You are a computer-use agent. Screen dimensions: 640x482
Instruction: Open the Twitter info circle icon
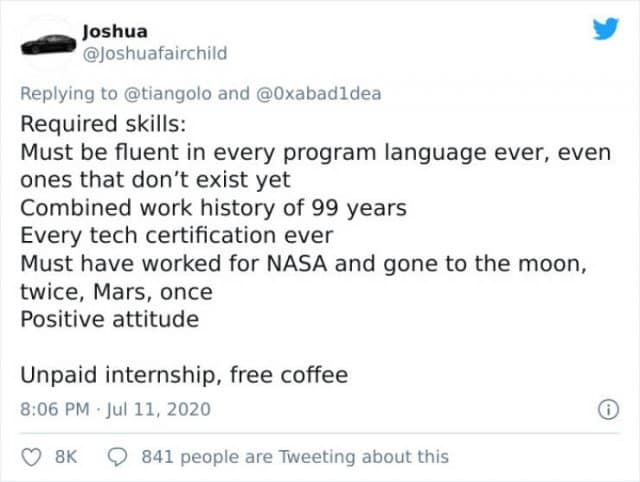pyautogui.click(x=605, y=409)
